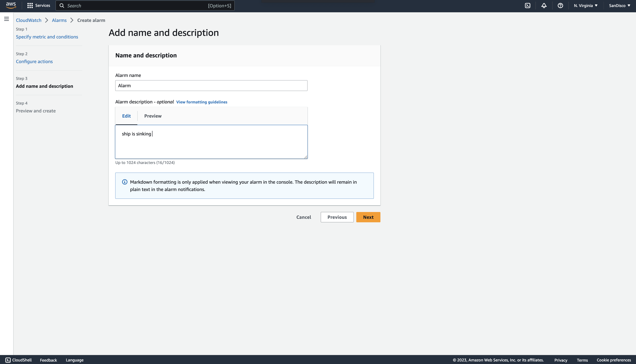Click the search magnifier icon
Image resolution: width=636 pixels, height=364 pixels.
point(62,6)
